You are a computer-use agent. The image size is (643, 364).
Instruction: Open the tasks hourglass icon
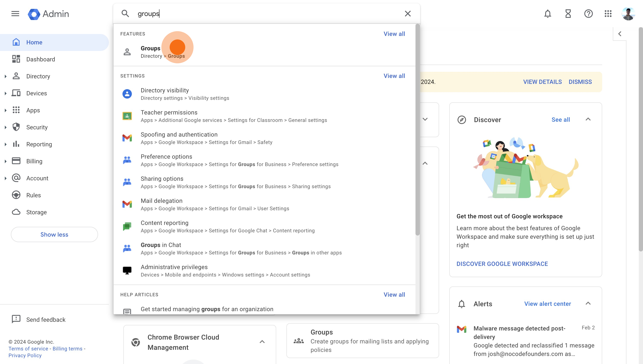[x=568, y=14]
